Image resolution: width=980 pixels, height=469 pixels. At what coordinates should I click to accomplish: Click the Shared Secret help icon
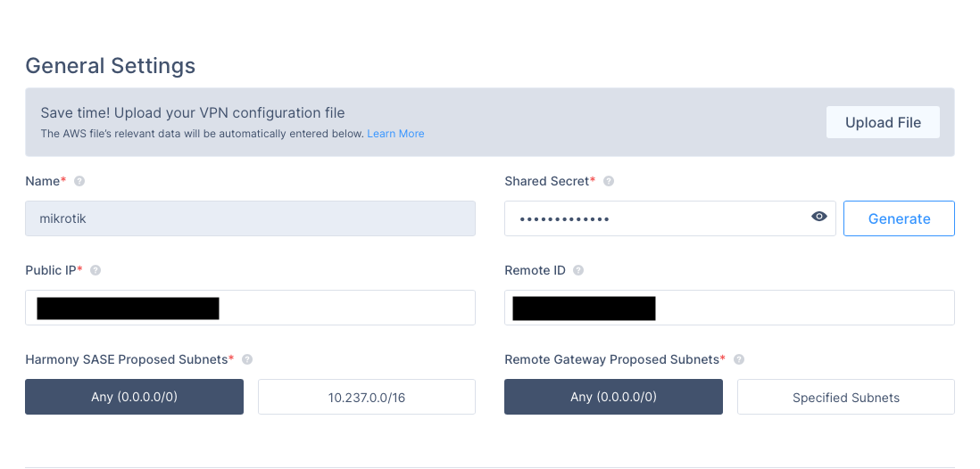[609, 181]
